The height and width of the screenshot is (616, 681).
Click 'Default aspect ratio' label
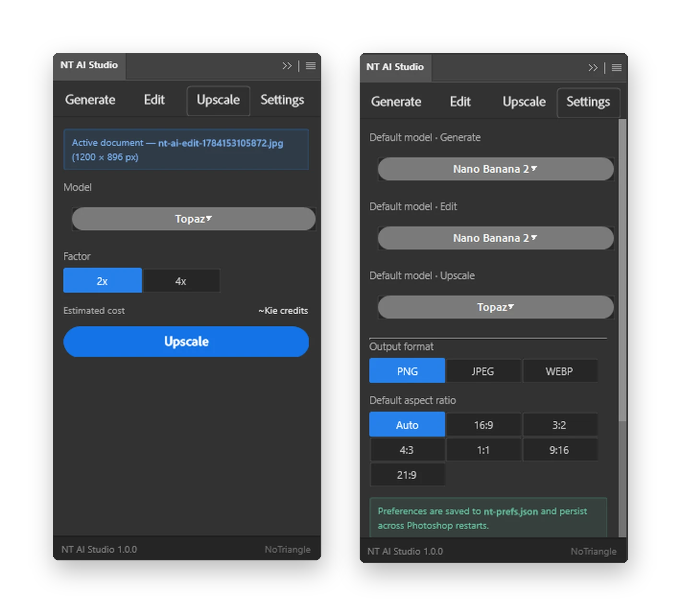412,400
